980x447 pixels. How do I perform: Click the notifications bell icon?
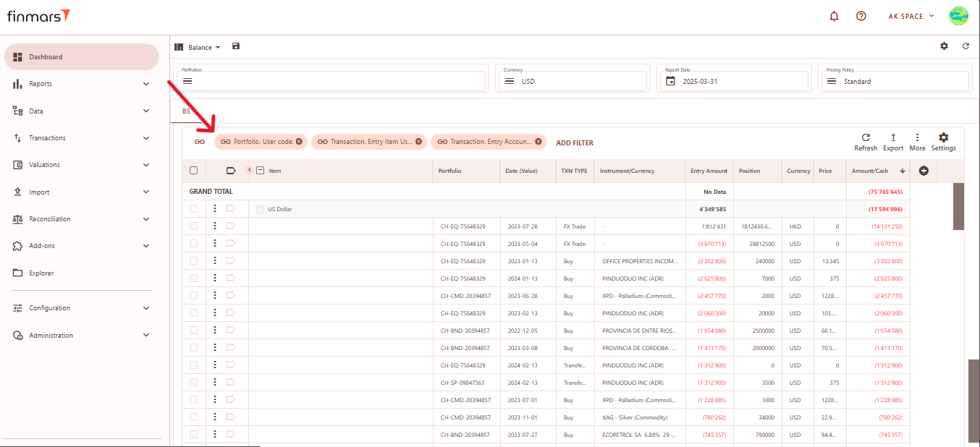tap(834, 16)
